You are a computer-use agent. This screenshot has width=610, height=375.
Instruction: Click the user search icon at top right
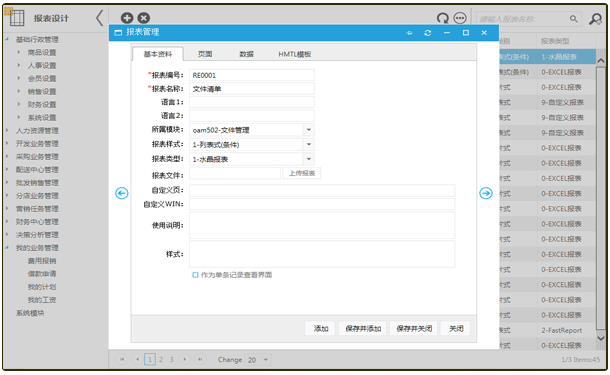click(x=595, y=19)
